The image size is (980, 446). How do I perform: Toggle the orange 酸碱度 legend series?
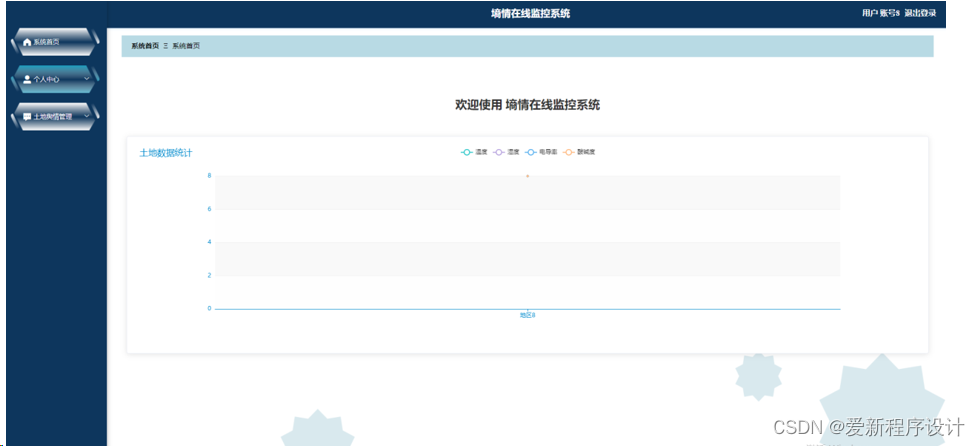[x=579, y=152]
